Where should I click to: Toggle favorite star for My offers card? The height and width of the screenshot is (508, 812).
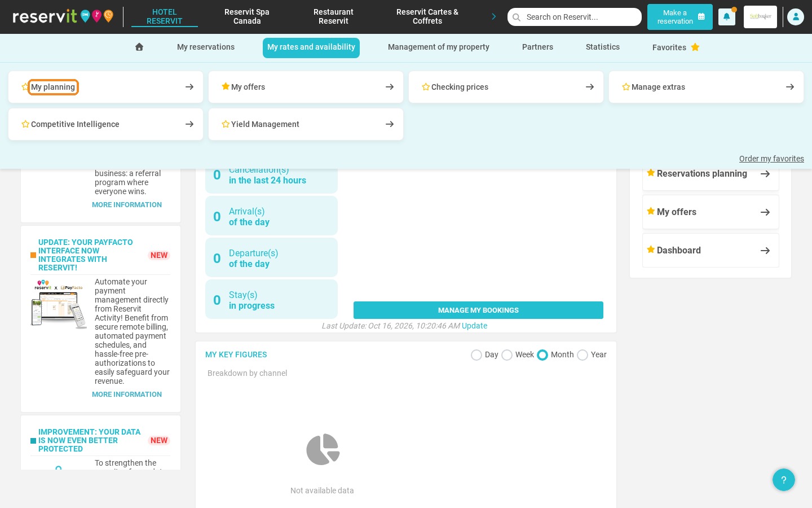[226, 86]
